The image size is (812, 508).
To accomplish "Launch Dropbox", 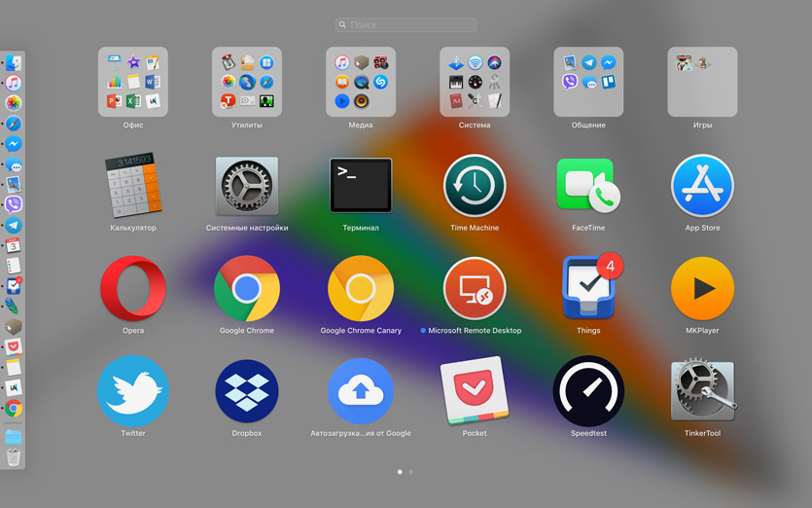I will point(247,391).
